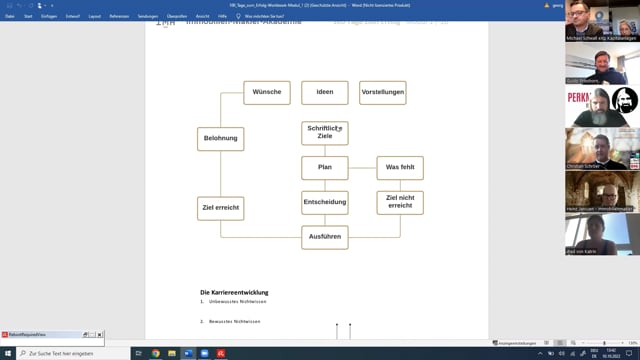Open the touch/mouse mode dropdown arrow
The image size is (640, 360).
[x=44, y=6]
